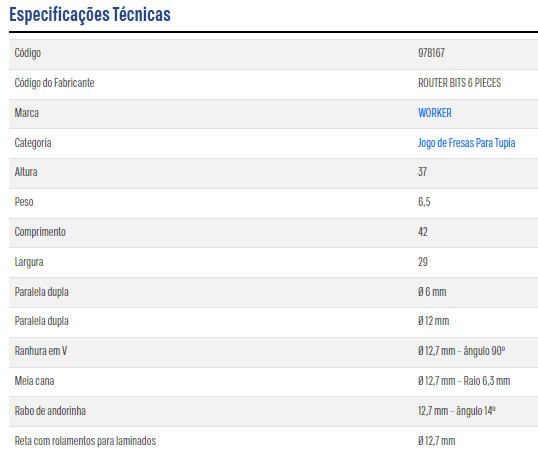Select the Paralela dupla Ø 6 mm value
Screen dimensions: 538x458
click(432, 292)
